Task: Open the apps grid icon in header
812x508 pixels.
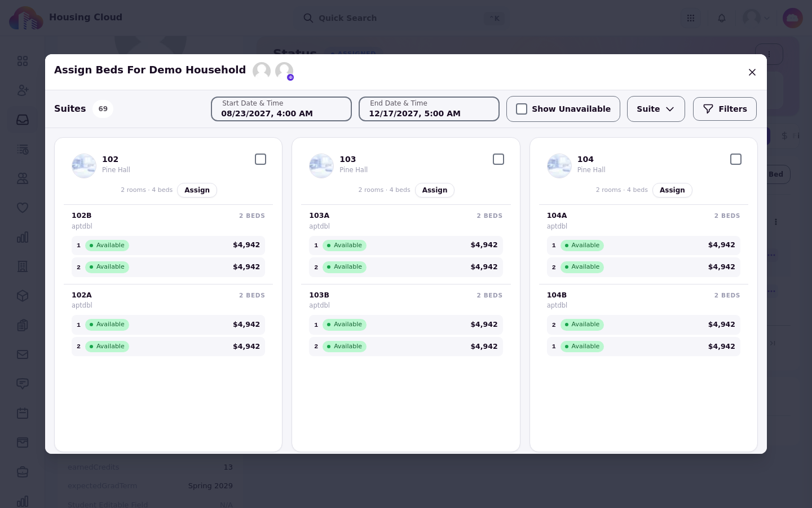Action: pos(691,18)
